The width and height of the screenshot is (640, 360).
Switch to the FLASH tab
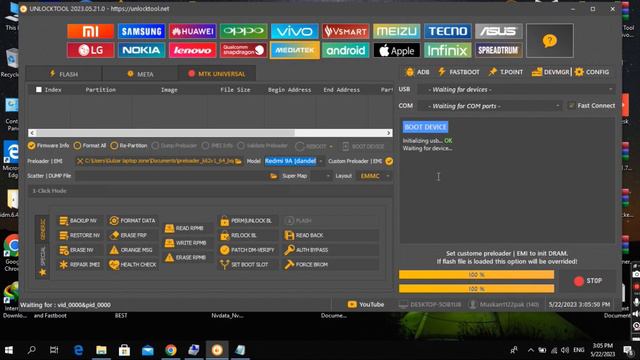64,74
